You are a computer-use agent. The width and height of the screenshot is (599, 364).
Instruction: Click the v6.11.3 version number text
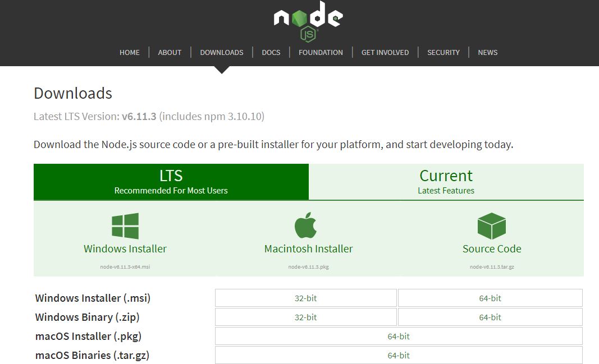pos(139,116)
